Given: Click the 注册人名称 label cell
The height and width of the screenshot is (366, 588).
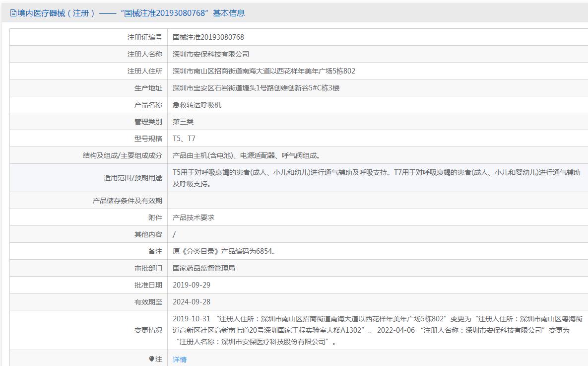Looking at the screenshot, I should pos(88,54).
